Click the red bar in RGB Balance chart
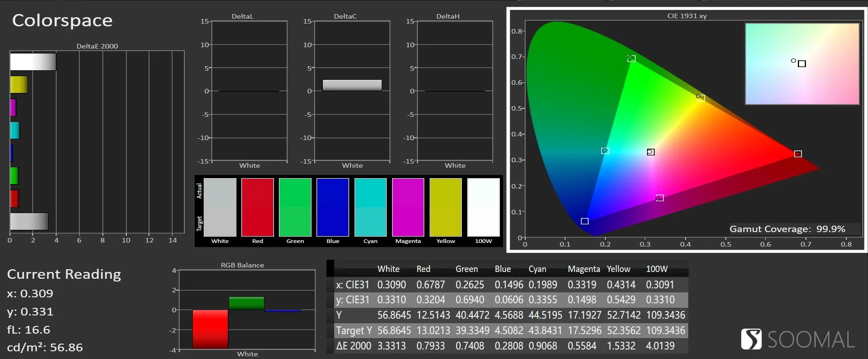 (210, 329)
